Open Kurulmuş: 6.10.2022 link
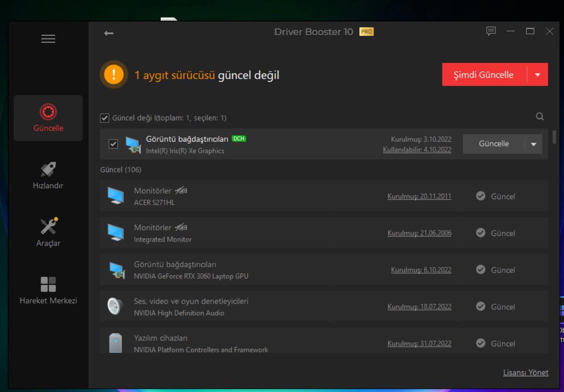Viewport: 564px width, 392px height. pyautogui.click(x=421, y=270)
